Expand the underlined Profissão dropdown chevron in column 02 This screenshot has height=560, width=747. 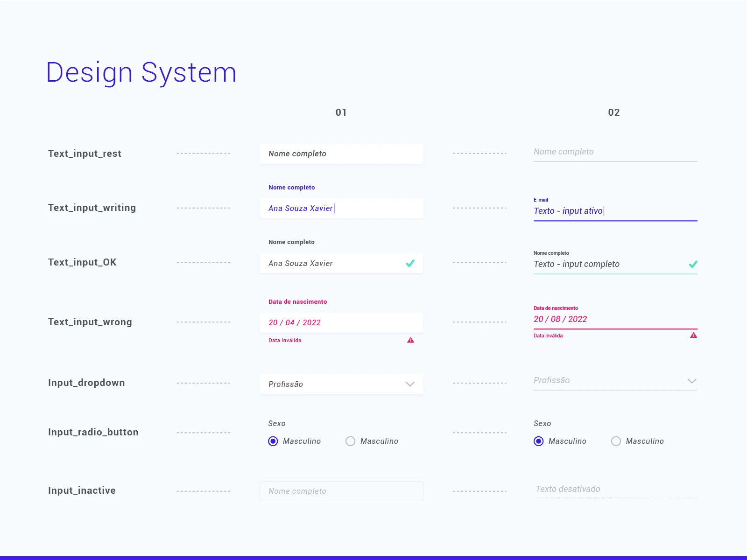pyautogui.click(x=692, y=381)
